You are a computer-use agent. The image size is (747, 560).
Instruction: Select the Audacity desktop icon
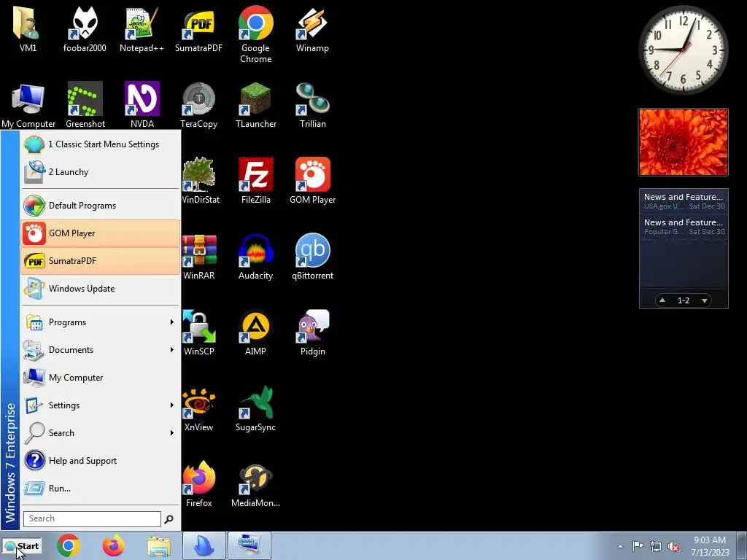pos(256,256)
